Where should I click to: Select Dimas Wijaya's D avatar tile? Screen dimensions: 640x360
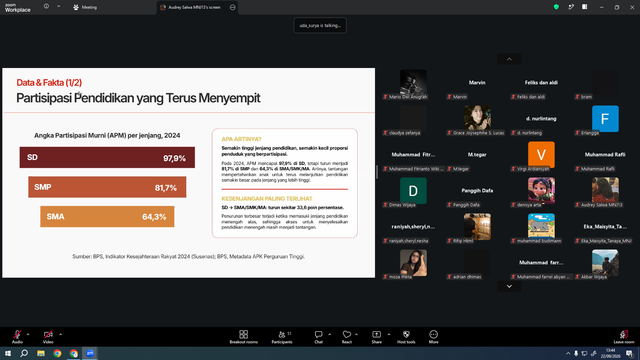[413, 192]
